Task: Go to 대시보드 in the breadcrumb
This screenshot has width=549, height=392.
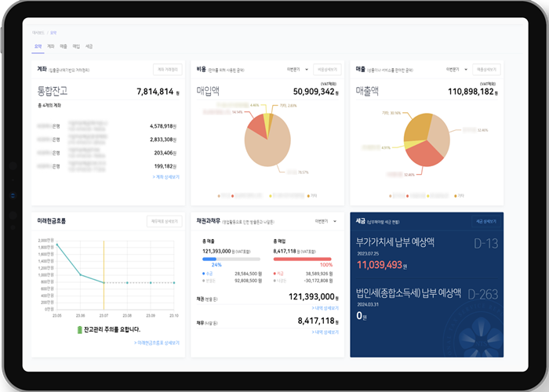Action: [38, 33]
